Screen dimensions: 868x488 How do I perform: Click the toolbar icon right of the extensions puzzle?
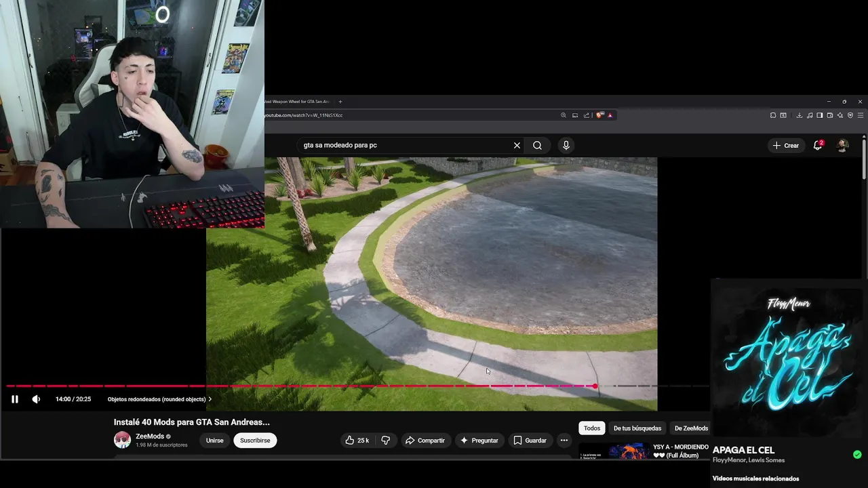[x=783, y=115]
